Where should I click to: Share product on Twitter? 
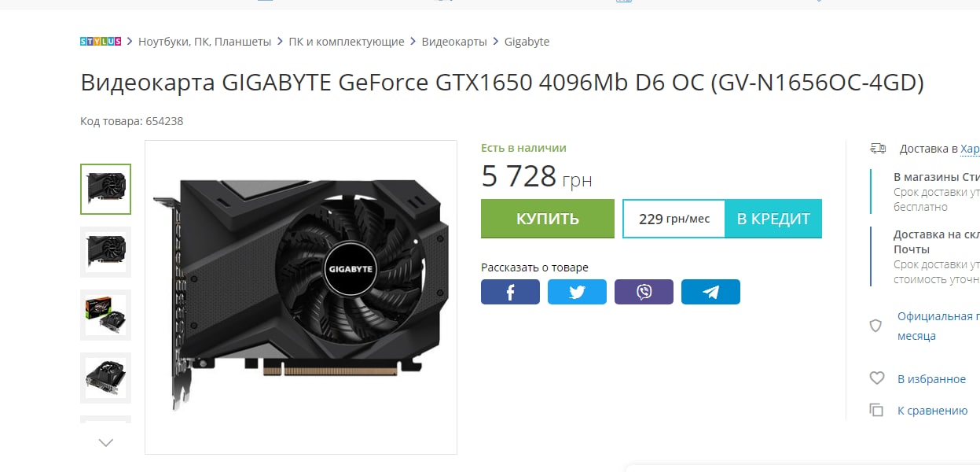click(577, 292)
